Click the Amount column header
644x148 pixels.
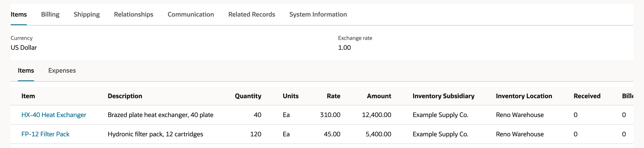click(379, 96)
